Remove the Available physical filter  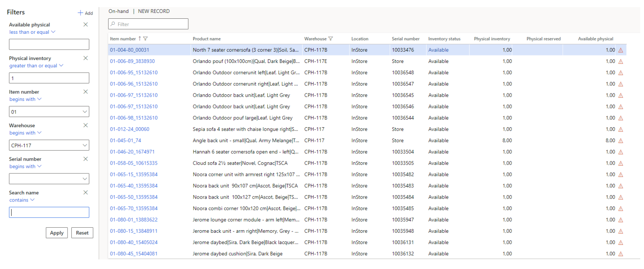click(86, 25)
